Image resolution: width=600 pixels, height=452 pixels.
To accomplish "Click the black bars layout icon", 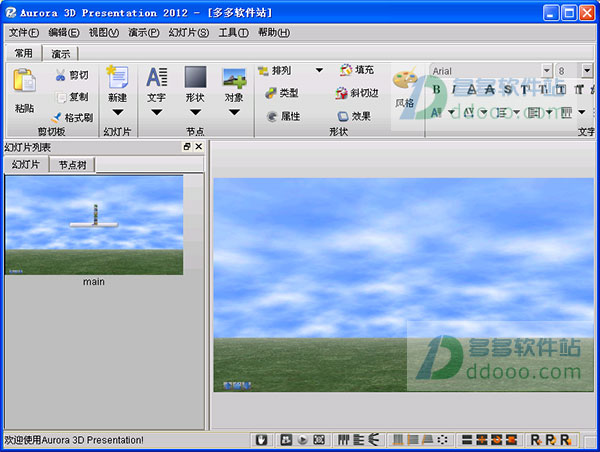I will [467, 440].
